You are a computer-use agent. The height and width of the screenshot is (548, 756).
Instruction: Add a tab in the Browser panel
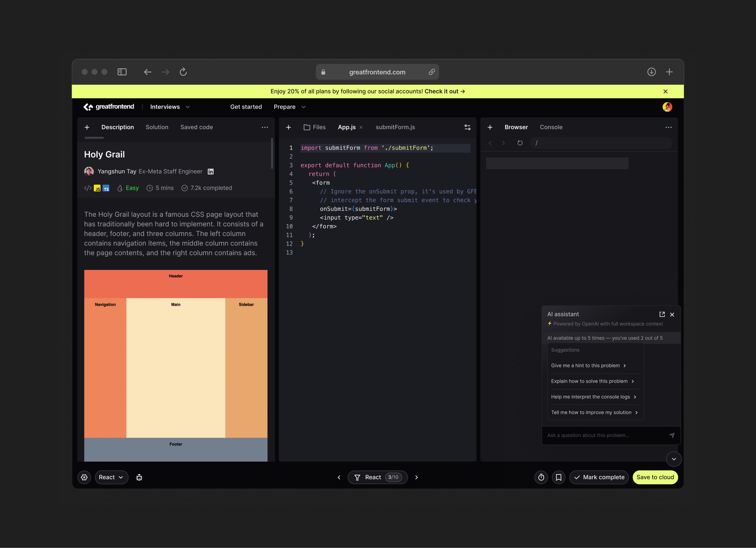490,127
